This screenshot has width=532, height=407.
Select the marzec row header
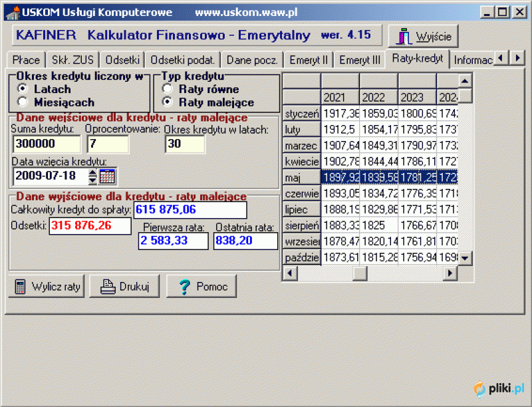pyautogui.click(x=302, y=146)
